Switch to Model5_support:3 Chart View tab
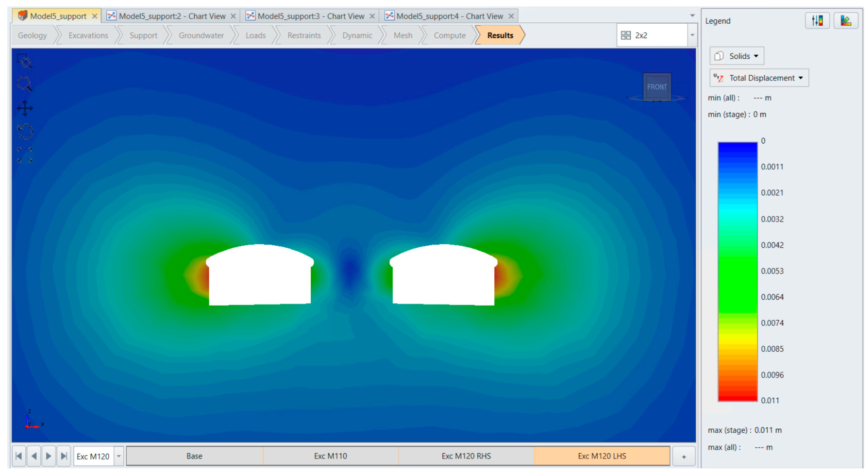This screenshot has width=868, height=473. pyautogui.click(x=310, y=16)
